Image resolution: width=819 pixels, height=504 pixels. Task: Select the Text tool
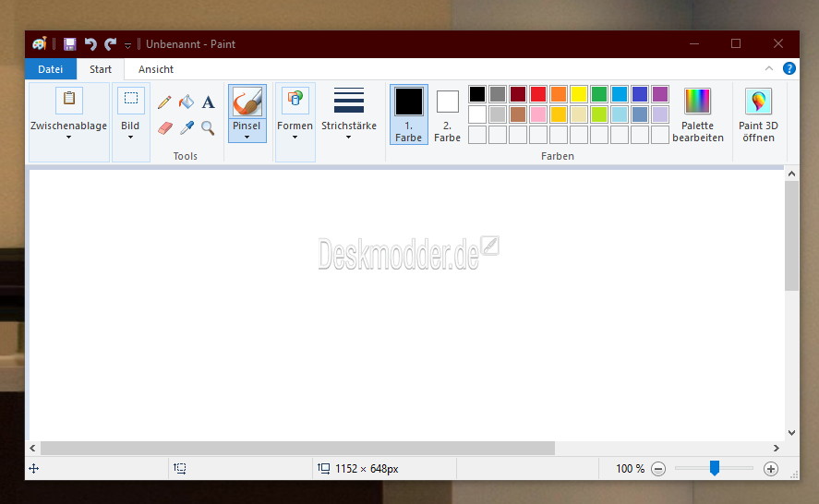(x=209, y=102)
